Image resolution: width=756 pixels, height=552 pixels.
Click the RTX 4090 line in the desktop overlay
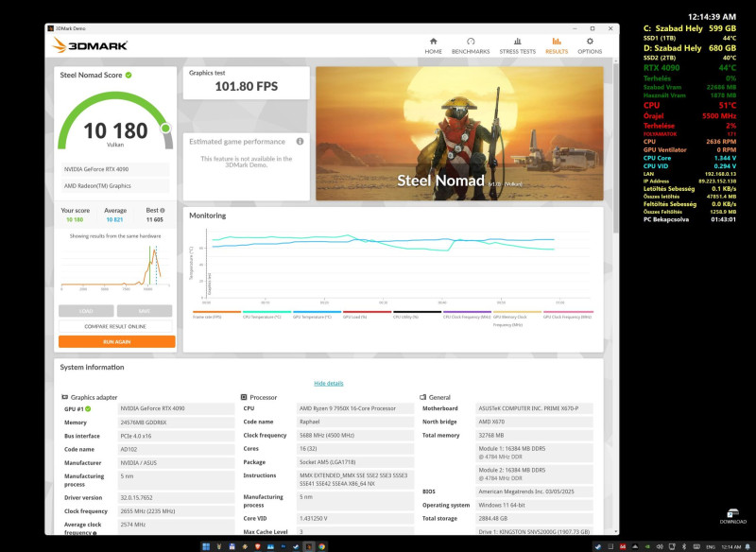690,68
